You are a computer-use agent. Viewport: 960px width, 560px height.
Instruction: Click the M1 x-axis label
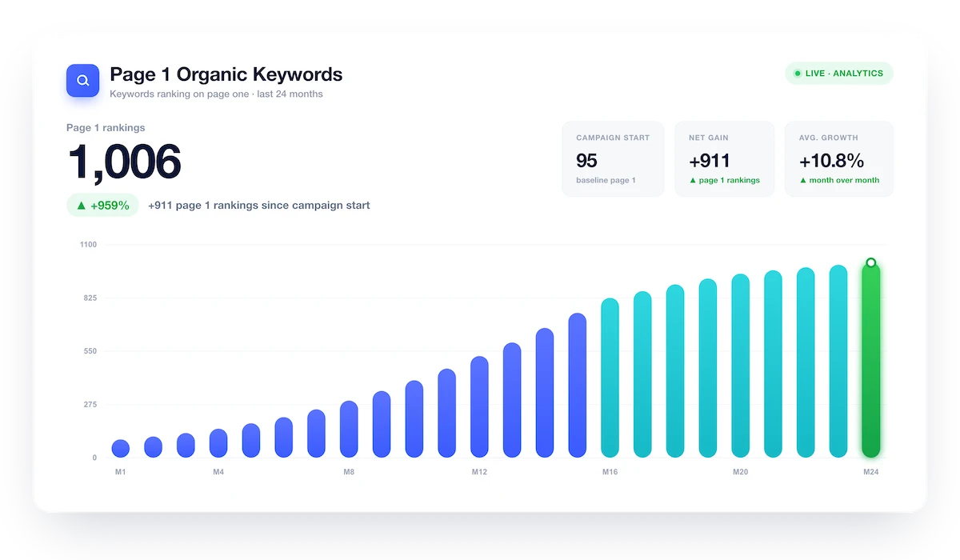121,472
